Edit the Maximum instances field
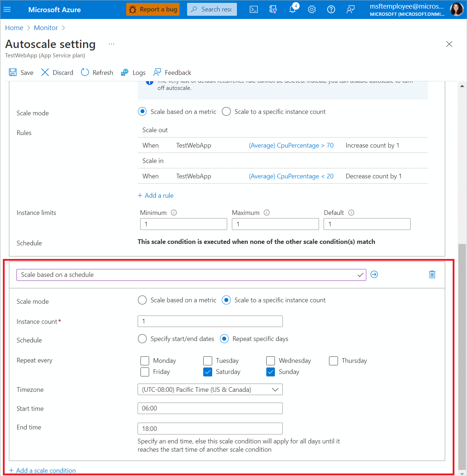Screen dimensions: 467x476 pyautogui.click(x=275, y=224)
